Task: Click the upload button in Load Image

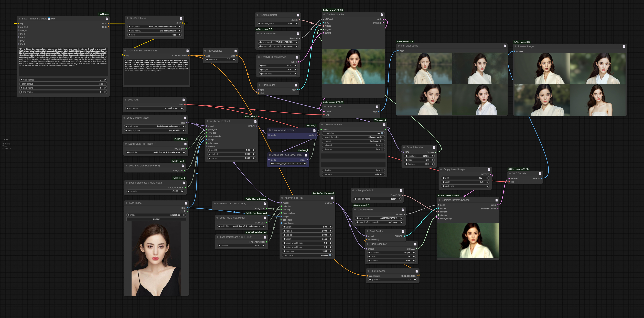Action: point(156,219)
